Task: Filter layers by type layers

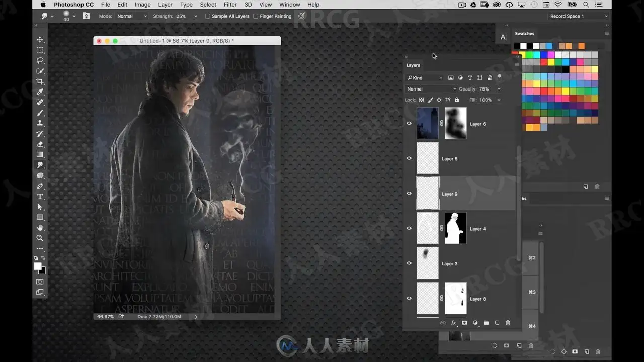Action: (x=470, y=78)
